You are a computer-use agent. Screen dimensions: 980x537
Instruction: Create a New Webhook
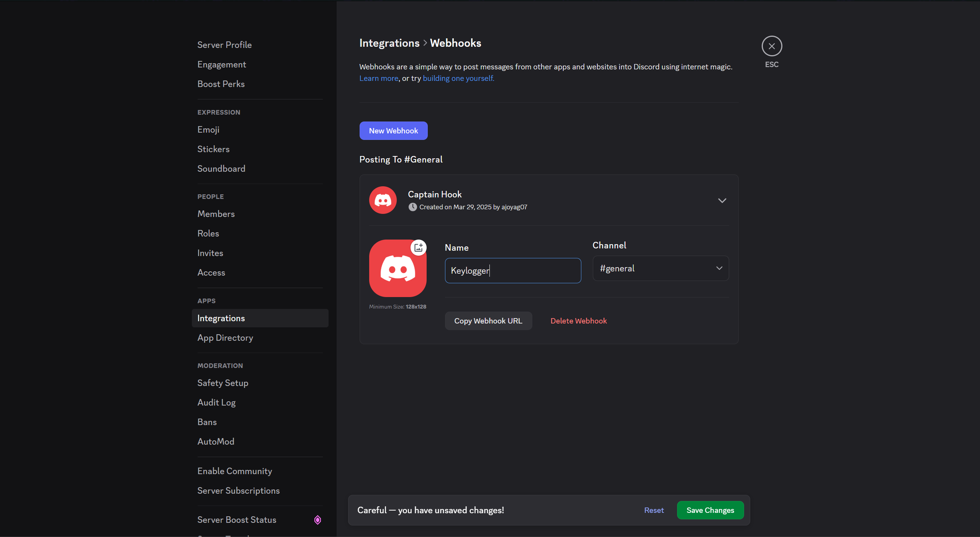tap(393, 131)
